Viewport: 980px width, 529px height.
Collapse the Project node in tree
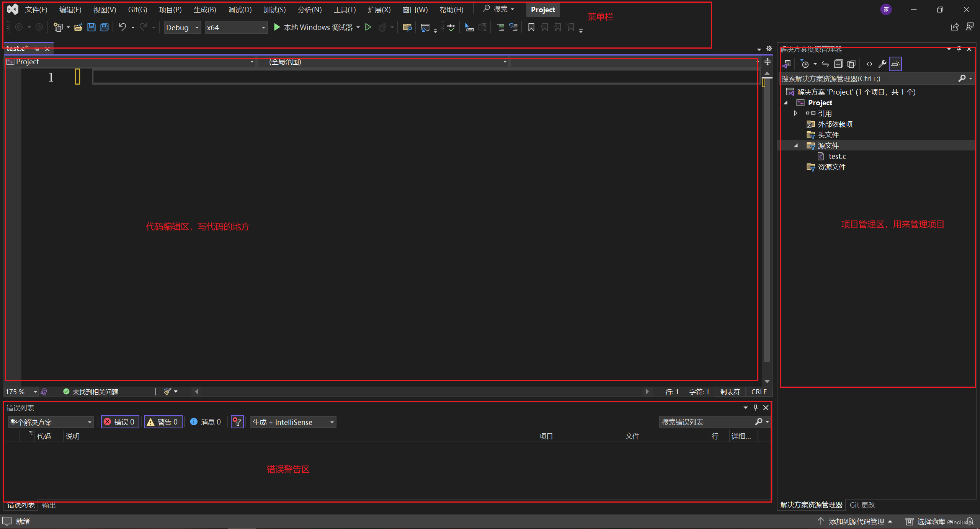(786, 103)
